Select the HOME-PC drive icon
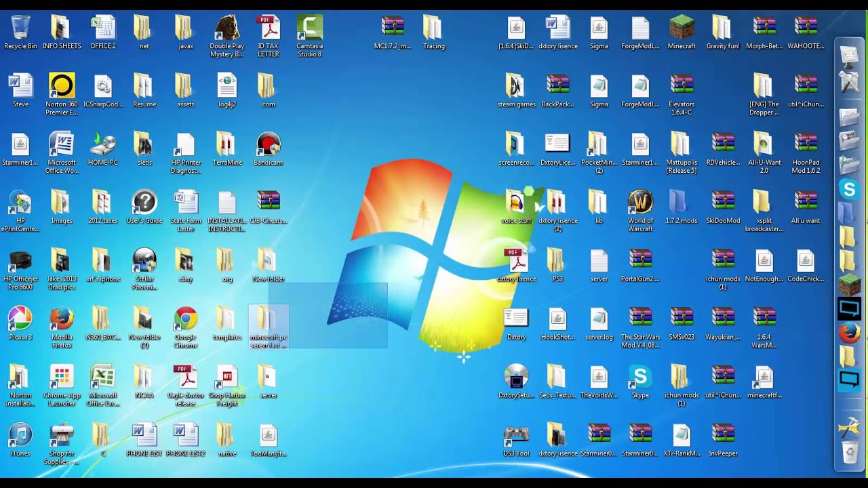 coord(103,149)
